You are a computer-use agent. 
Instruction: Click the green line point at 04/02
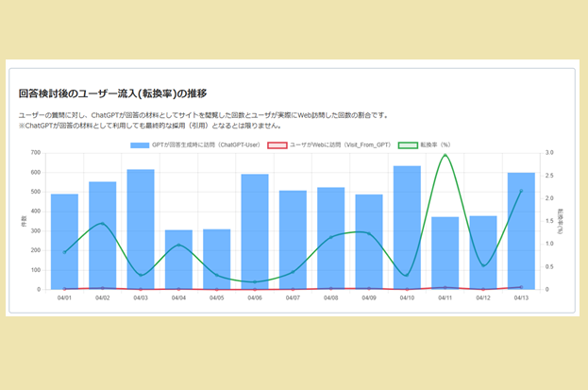102,224
